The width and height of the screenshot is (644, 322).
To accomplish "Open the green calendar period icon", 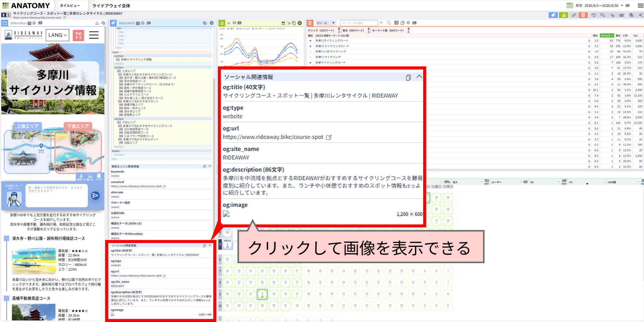I will coord(570,5).
